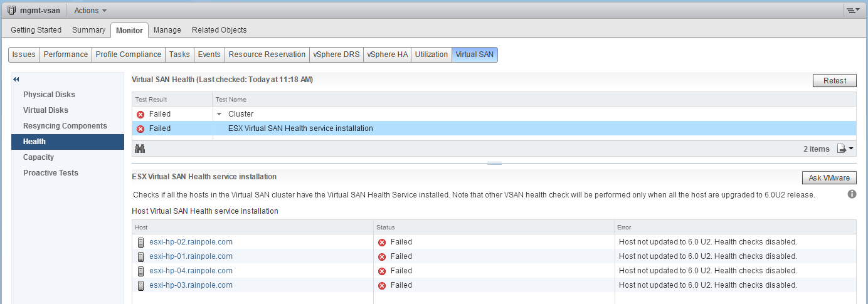Screen dimensions: 868x304
Task: Click the mgmt-vsan cluster icon
Action: pos(12,11)
